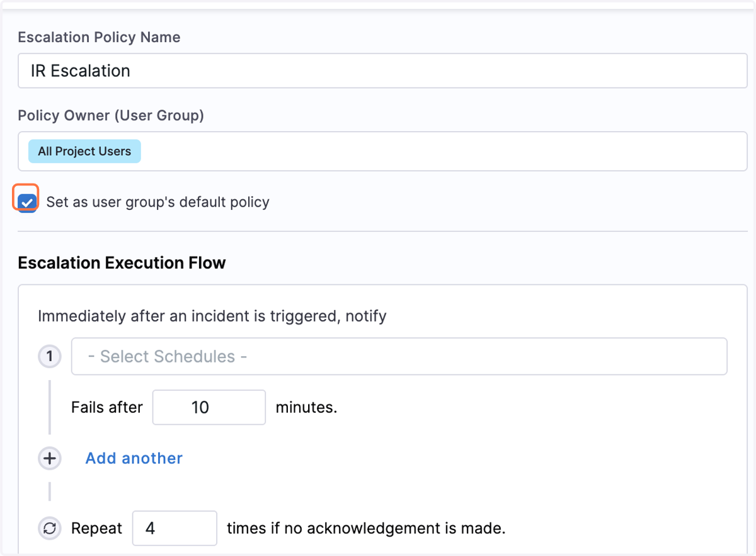Click the times if no acknowledgement text
Image resolution: width=756 pixels, height=556 pixels.
[x=366, y=528]
